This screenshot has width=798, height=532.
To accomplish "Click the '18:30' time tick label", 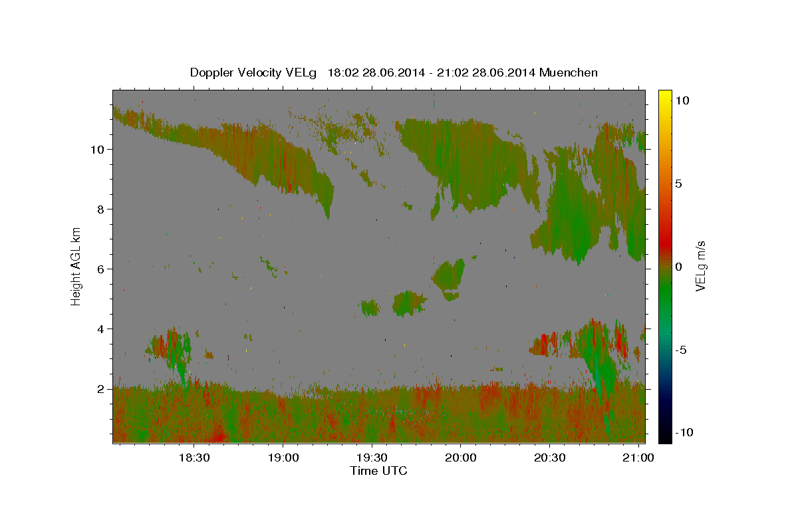I will 193,458.
